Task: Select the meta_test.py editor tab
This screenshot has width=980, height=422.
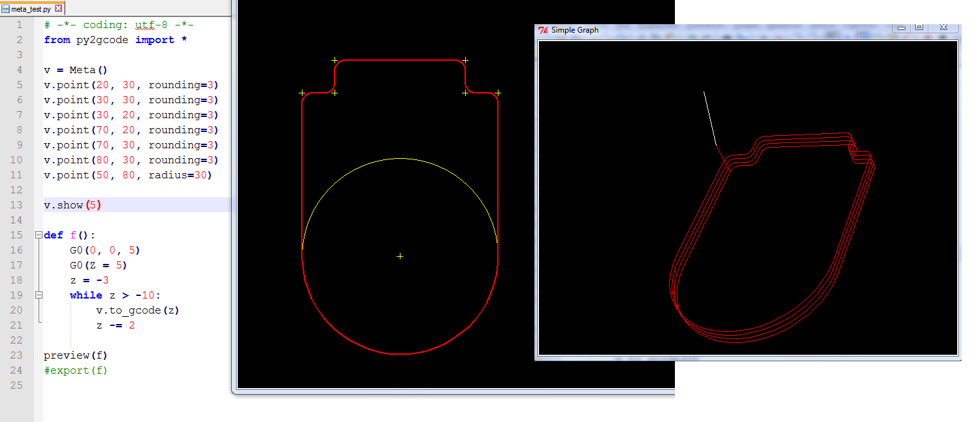Action: pyautogui.click(x=32, y=8)
